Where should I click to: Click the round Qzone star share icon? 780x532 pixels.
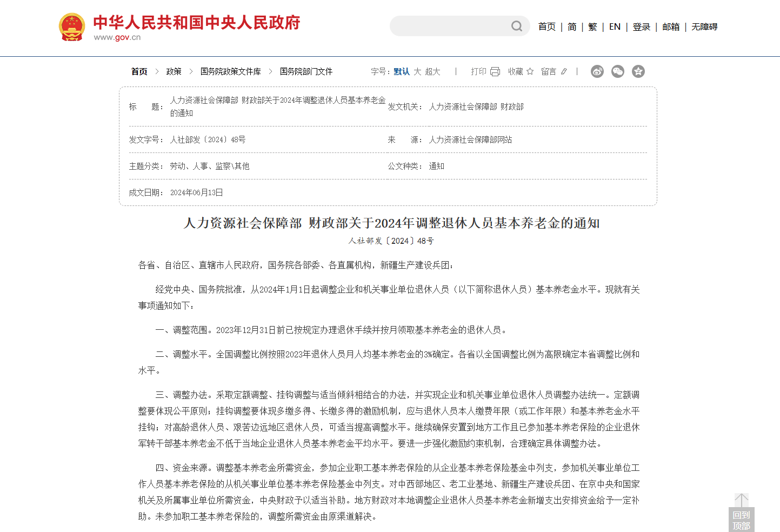(x=638, y=71)
